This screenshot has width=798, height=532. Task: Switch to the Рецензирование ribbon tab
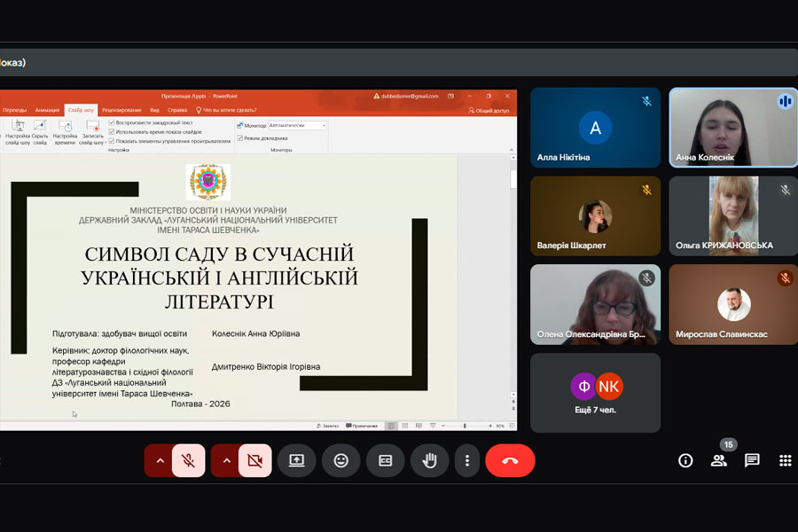pos(121,110)
